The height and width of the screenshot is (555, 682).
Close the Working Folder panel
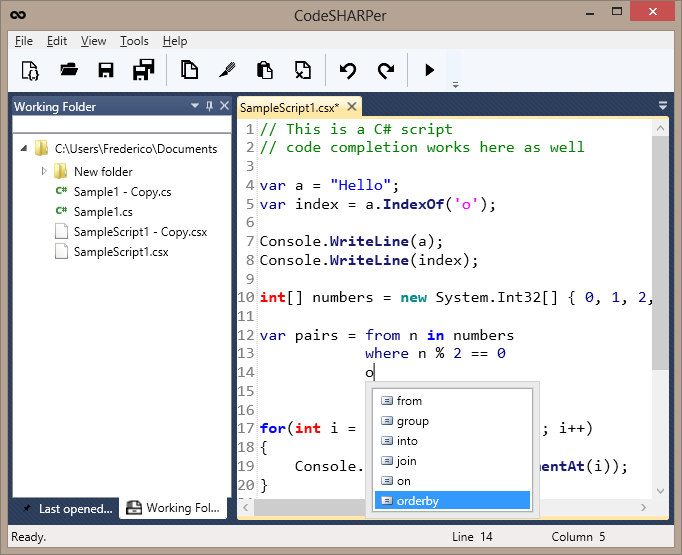224,106
